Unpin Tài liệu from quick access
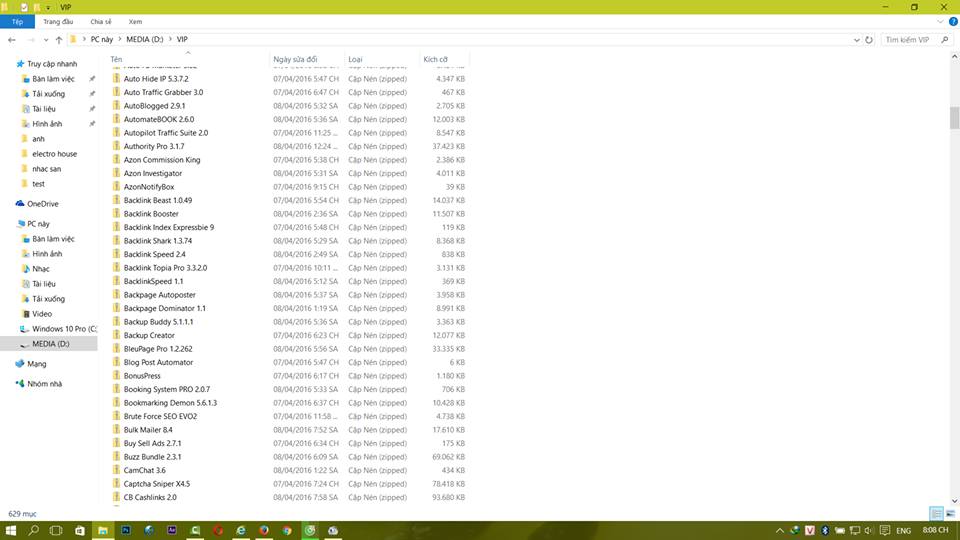This screenshot has width=960, height=540. pyautogui.click(x=92, y=109)
